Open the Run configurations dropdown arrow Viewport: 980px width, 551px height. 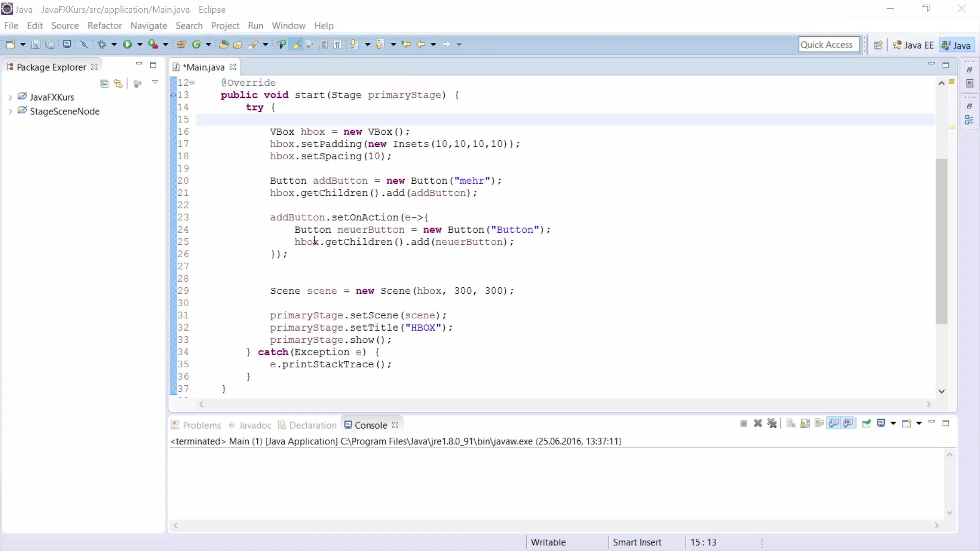pos(139,44)
